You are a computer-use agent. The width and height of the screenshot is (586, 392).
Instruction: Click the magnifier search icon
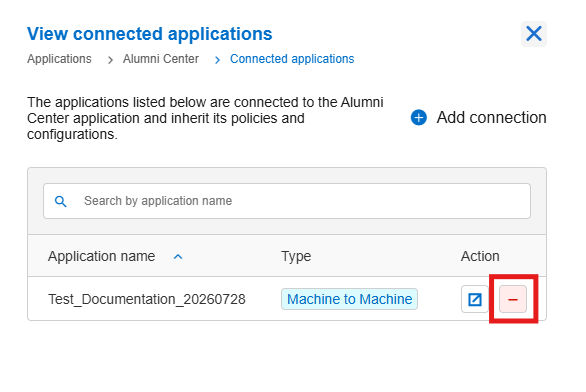tap(61, 201)
